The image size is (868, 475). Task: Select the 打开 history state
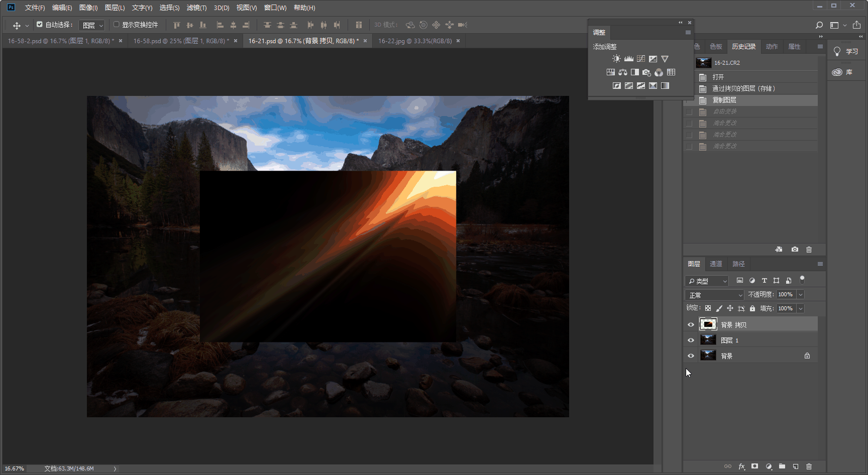(718, 77)
